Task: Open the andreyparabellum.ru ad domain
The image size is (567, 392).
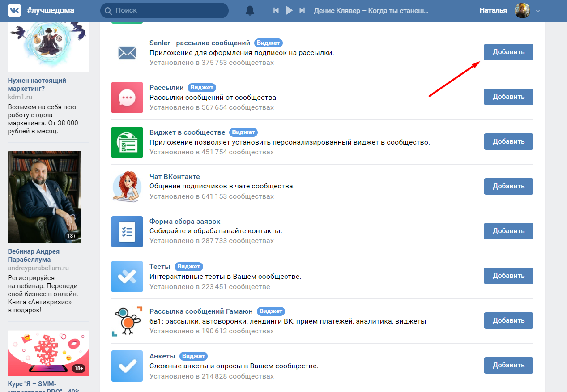Action: [38, 268]
